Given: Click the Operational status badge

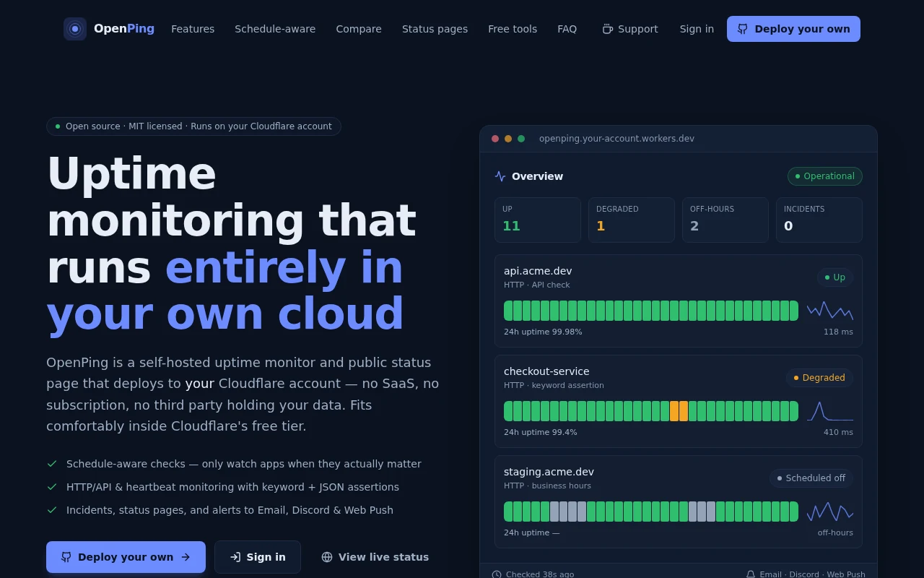Looking at the screenshot, I should click(825, 176).
